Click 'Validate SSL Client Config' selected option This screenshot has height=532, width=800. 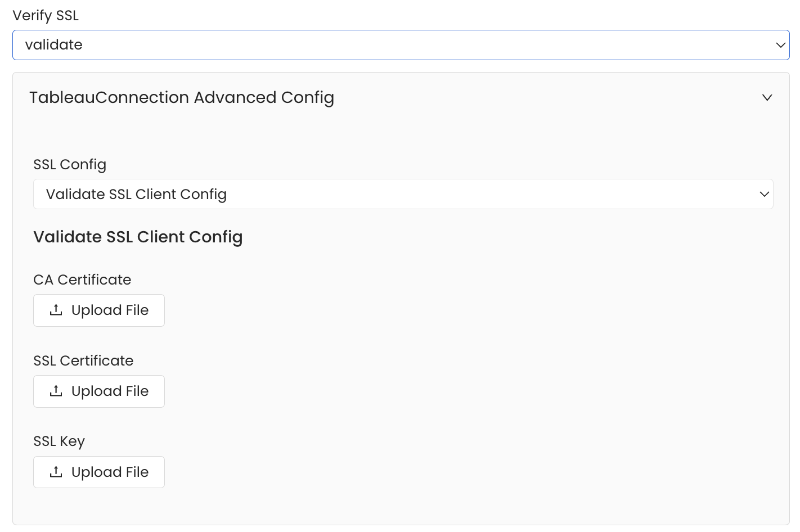pyautogui.click(x=136, y=195)
